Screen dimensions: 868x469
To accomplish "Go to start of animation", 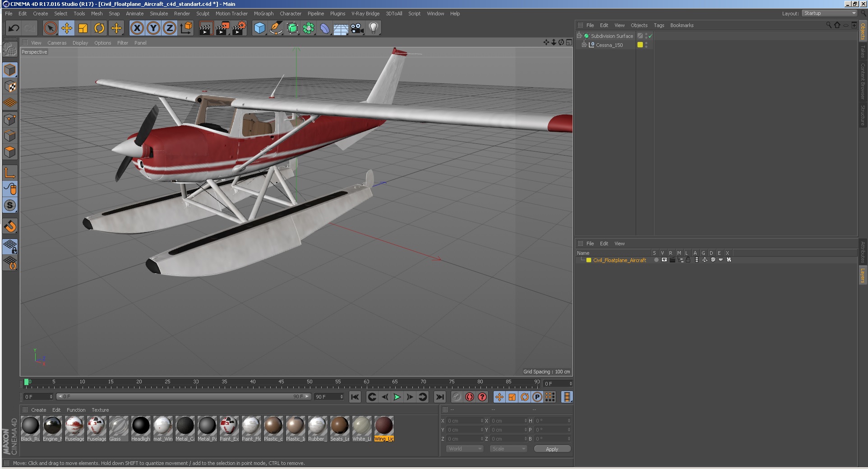I will [355, 397].
